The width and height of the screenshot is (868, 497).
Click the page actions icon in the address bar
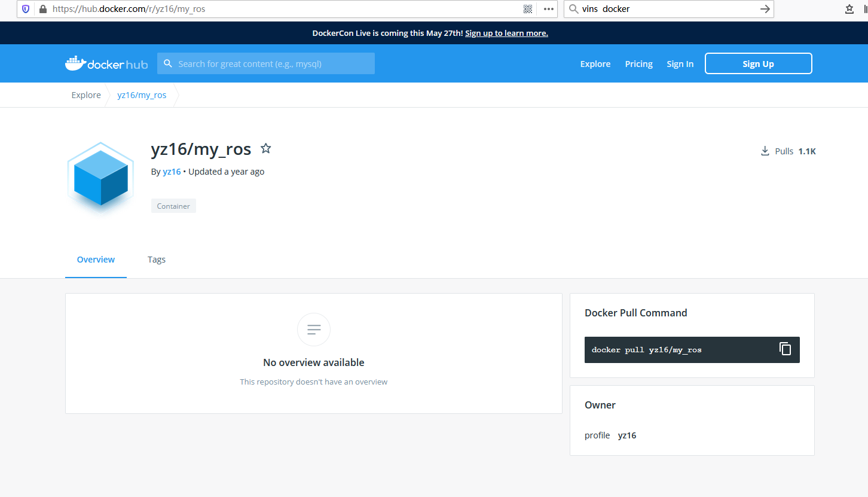pos(527,8)
